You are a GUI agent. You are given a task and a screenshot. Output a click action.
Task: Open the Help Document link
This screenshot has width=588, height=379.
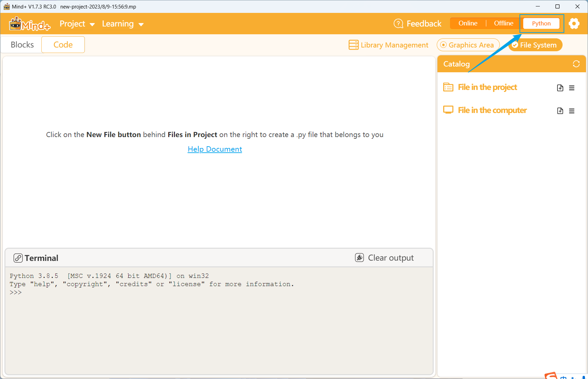click(x=215, y=149)
